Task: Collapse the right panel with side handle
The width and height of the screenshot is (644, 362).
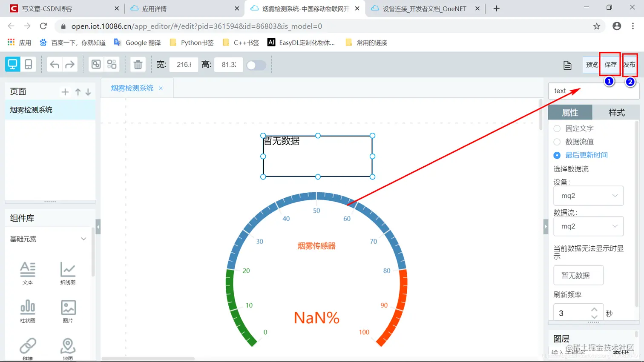Action: tap(546, 227)
